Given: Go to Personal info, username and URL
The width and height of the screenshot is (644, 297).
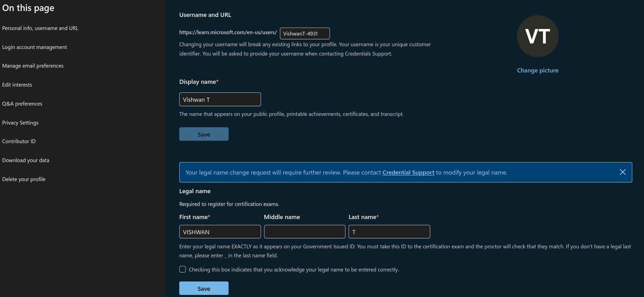Looking at the screenshot, I should coord(40,28).
